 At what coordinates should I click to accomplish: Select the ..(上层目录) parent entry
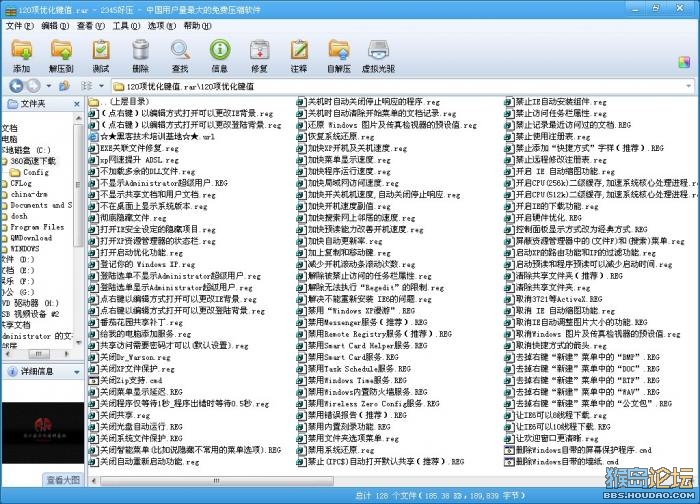tap(119, 102)
